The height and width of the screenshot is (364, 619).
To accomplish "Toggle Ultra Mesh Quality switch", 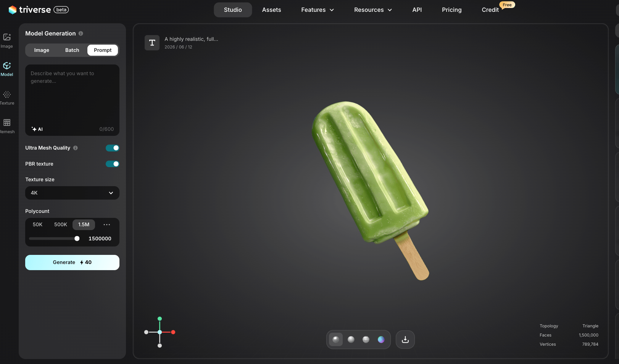I will click(x=113, y=148).
